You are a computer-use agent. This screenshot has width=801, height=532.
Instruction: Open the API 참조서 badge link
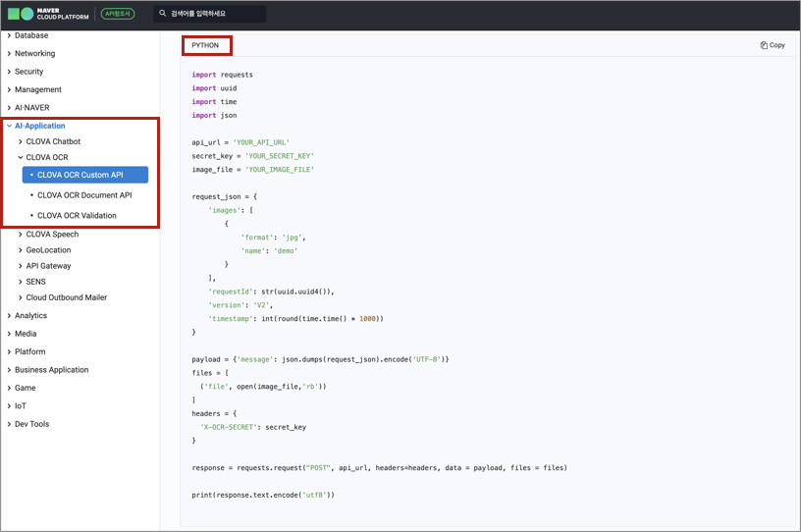pos(118,14)
